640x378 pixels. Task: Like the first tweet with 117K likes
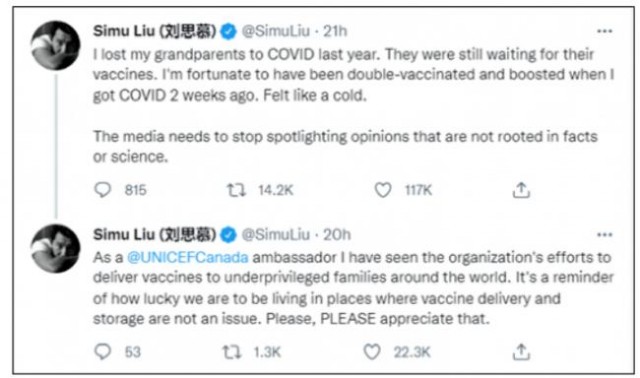[x=383, y=190]
